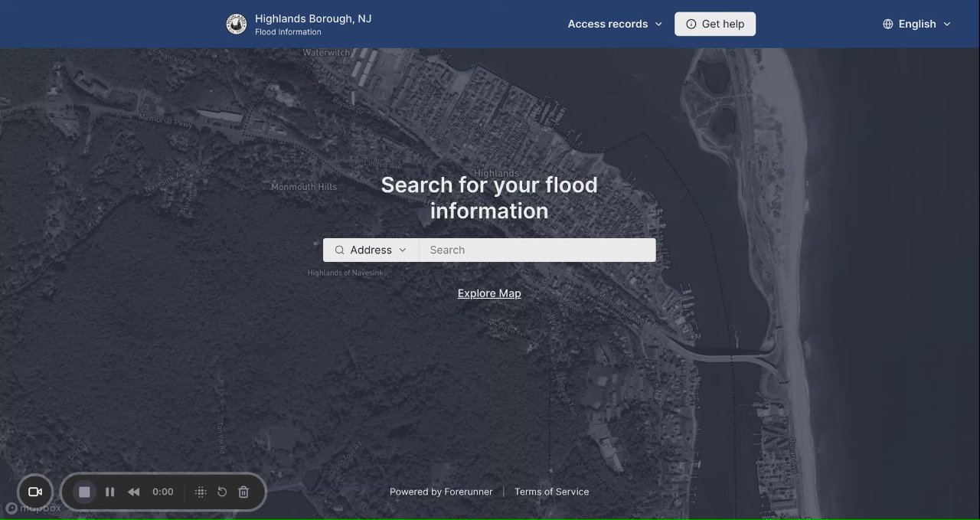Click into the Search input field

point(537,250)
